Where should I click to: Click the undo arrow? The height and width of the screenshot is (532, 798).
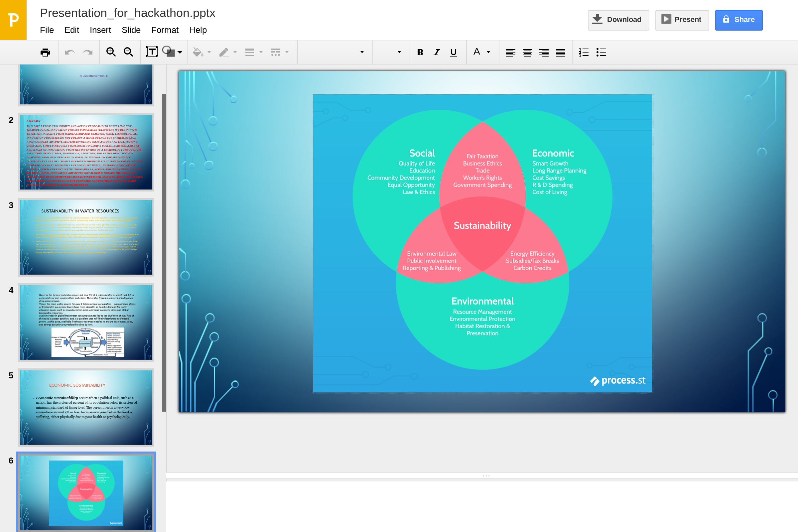(70, 52)
